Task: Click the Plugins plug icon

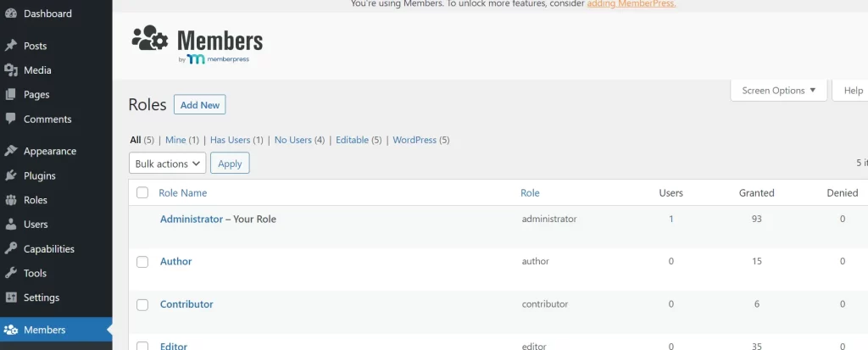Action: (10, 175)
